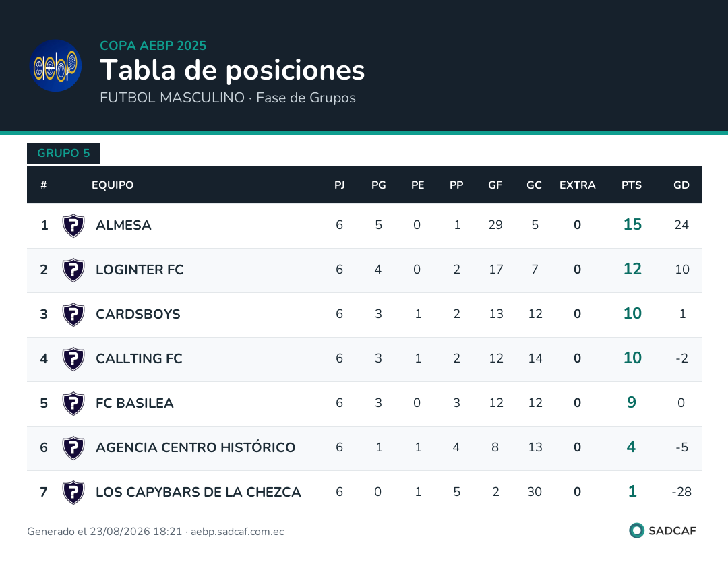Click Agencia Centro Histórico shield icon
This screenshot has height=566, width=728.
[73, 448]
